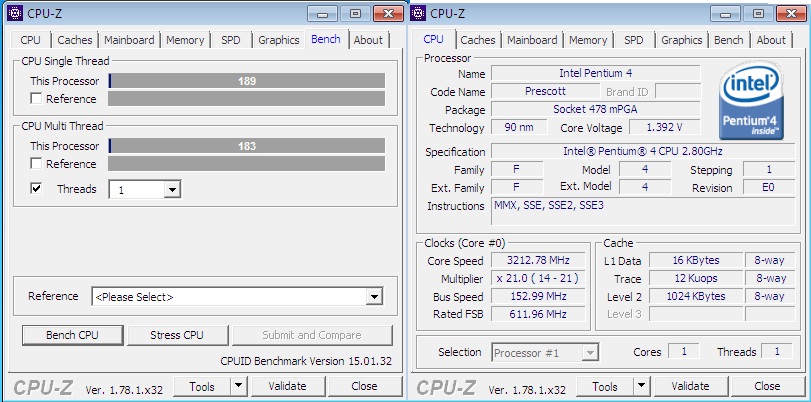The height and width of the screenshot is (402, 811).
Task: Click the Bench CPU button
Action: click(72, 335)
